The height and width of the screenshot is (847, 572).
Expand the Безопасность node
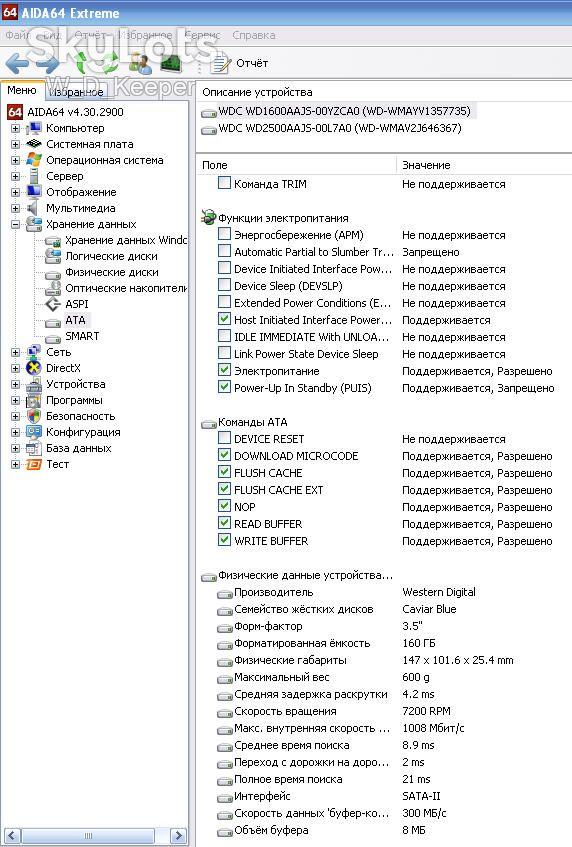16,416
